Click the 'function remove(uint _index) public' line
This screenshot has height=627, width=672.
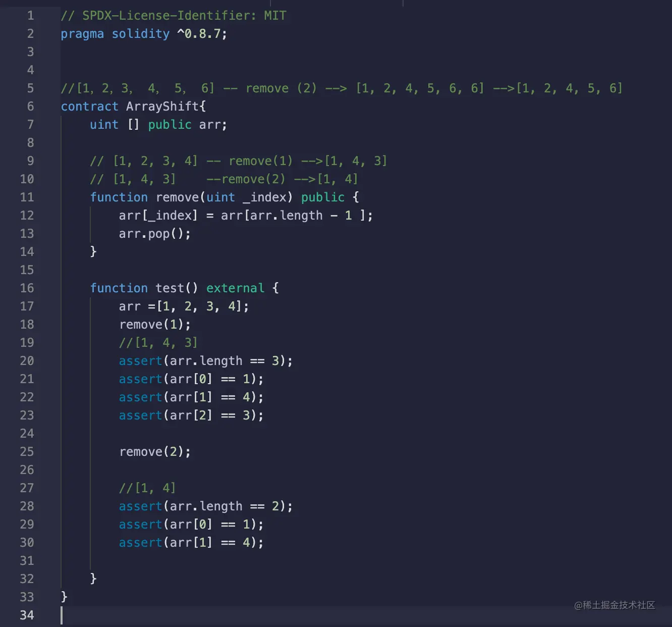click(x=225, y=197)
